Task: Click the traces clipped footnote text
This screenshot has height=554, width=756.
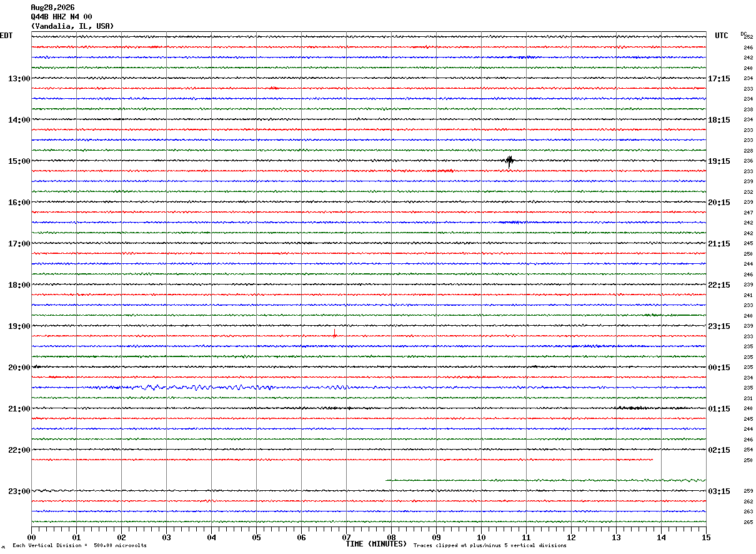Action: coord(490,545)
